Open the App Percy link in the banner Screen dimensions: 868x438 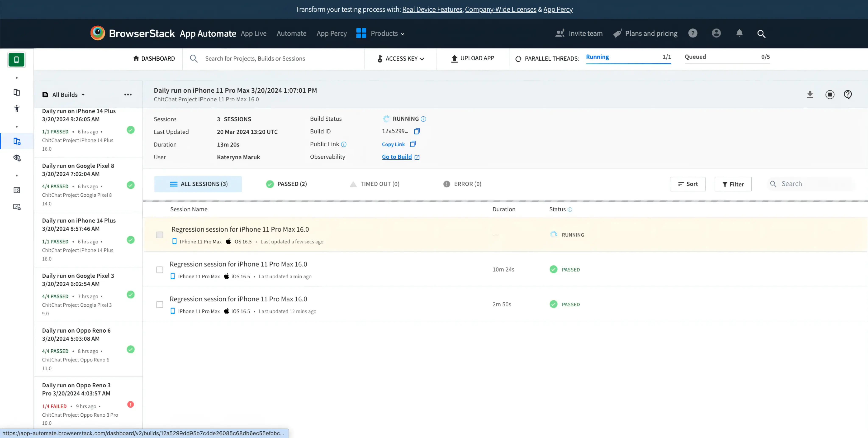click(x=558, y=10)
